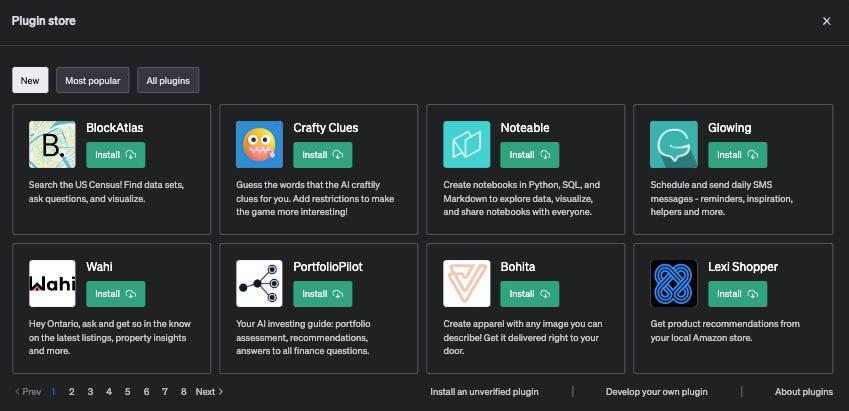
Task: Install the BlockAtlas plugin
Action: 116,155
